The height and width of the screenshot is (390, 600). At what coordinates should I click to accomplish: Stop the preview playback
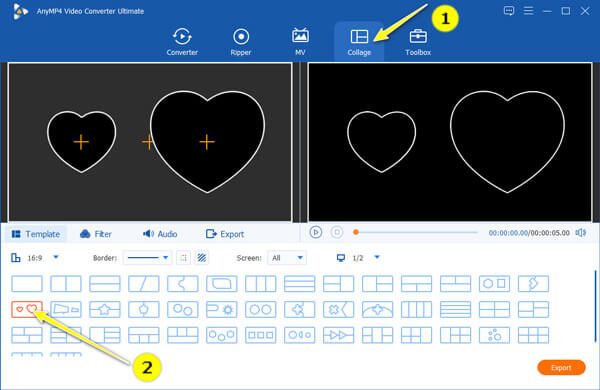click(337, 232)
